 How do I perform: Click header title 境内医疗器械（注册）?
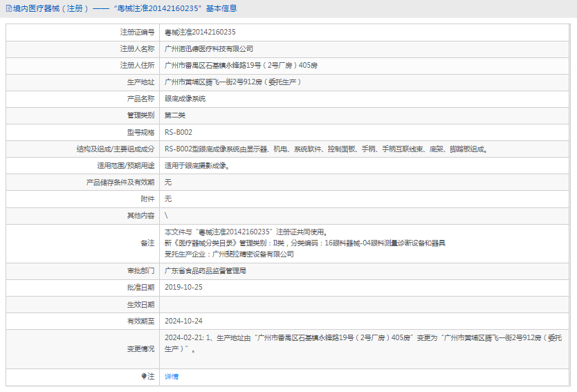coord(51,8)
